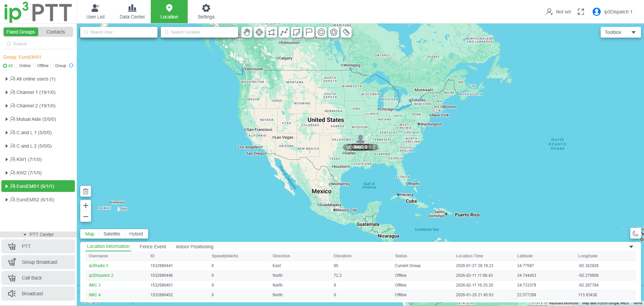Open the Location tab
Image resolution: width=644 pixels, height=306 pixels.
(169, 12)
